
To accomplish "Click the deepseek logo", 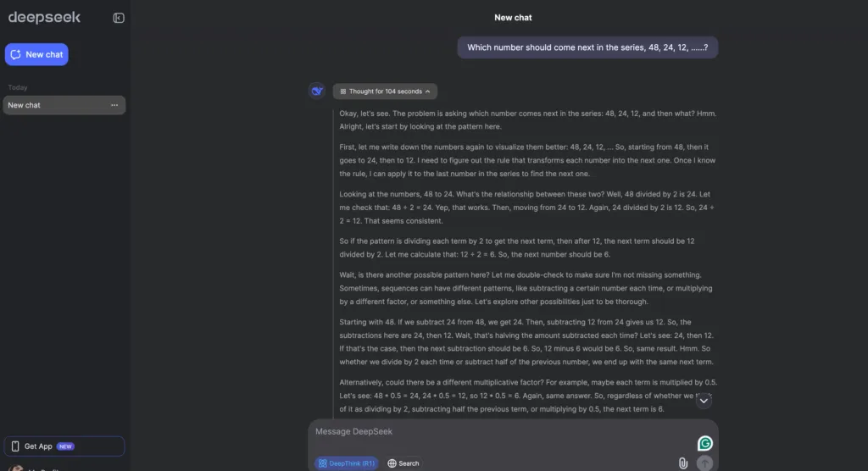I will pos(44,18).
